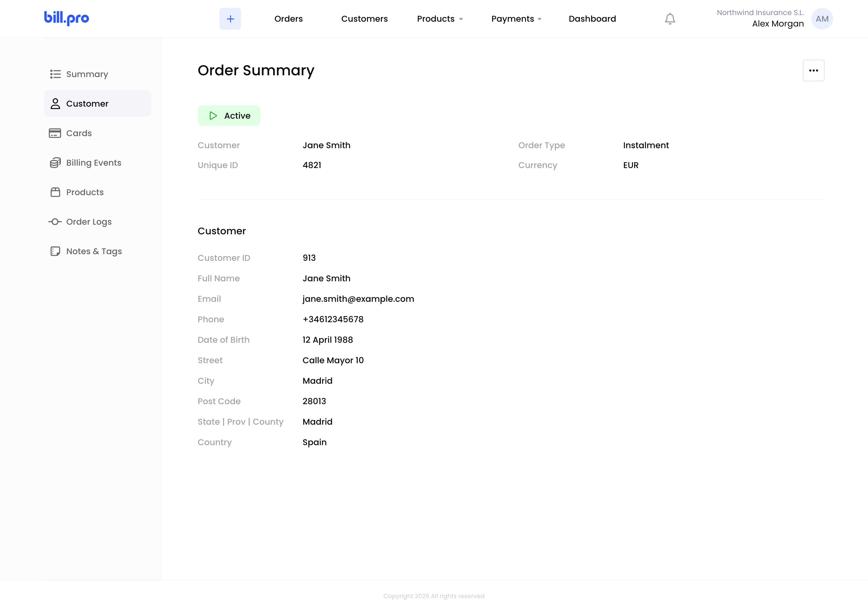Screen dimensions: 868x609
Task: Click the footer copyright text
Action: [x=434, y=596]
